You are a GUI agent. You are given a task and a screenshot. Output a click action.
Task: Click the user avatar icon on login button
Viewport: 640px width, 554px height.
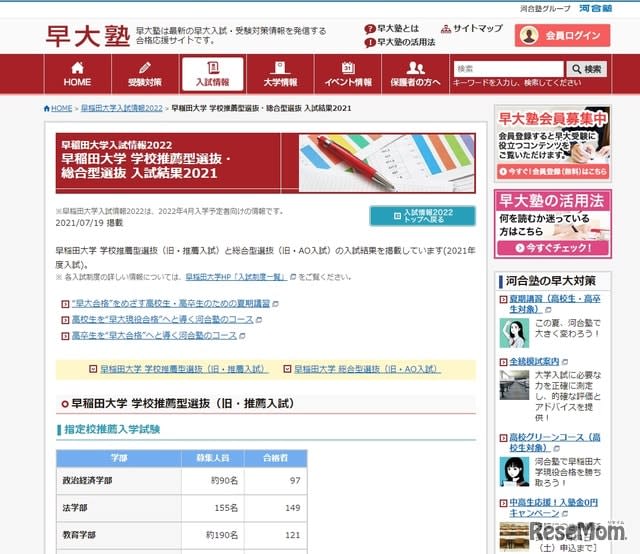(x=529, y=35)
